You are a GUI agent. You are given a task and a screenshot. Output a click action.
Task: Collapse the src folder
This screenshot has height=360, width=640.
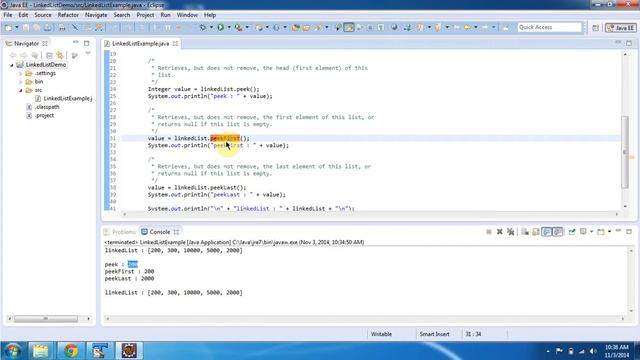coord(20,90)
